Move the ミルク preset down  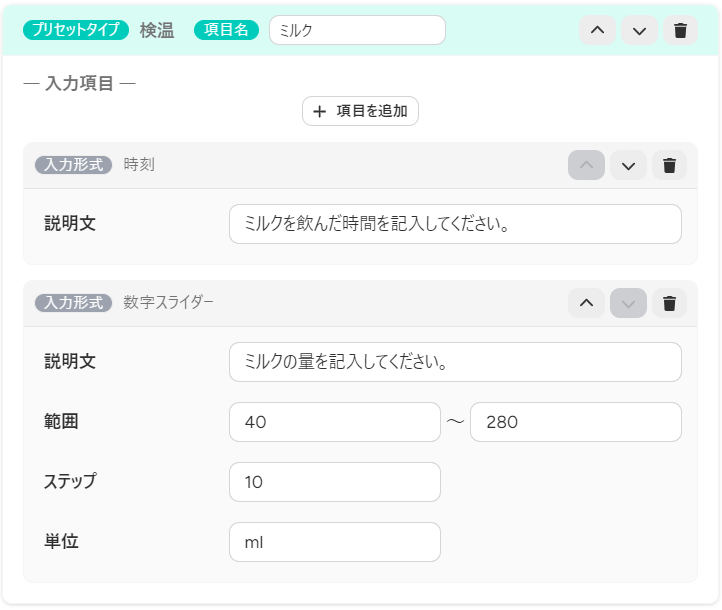point(639,30)
